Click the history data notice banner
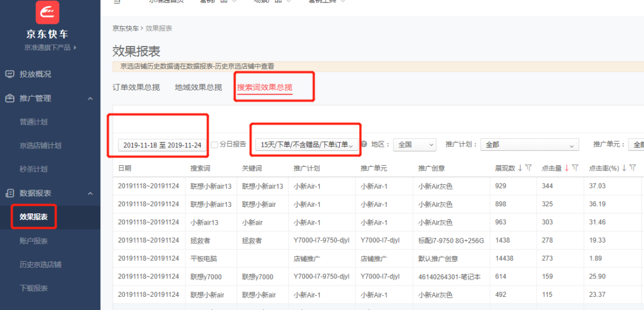Image resolution: width=644 pixels, height=310 pixels. pos(378,66)
